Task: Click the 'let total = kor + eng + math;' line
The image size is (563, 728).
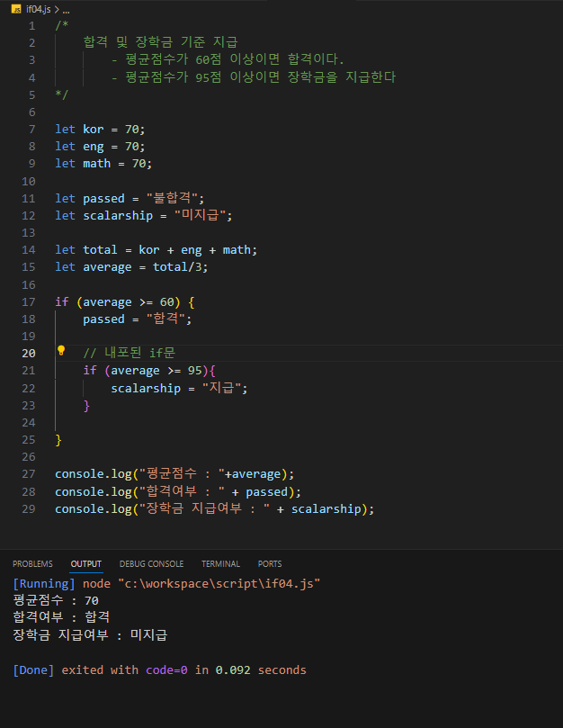Action: click(156, 250)
